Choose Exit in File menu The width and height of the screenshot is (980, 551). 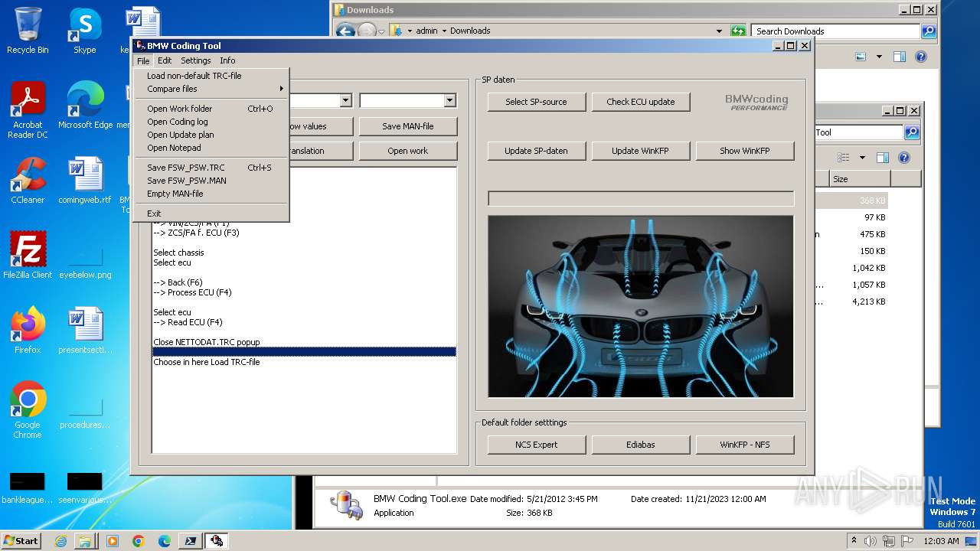211,214
